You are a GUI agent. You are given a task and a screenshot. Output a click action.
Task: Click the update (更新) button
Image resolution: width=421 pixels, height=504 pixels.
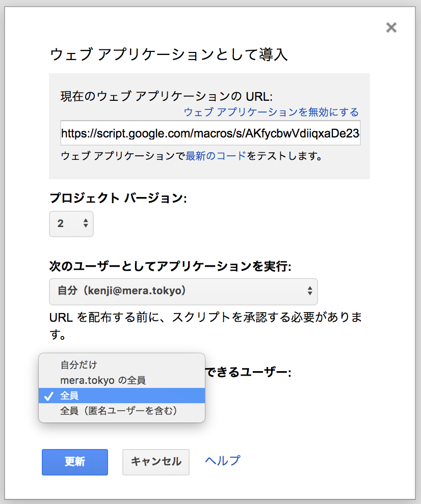(x=74, y=462)
